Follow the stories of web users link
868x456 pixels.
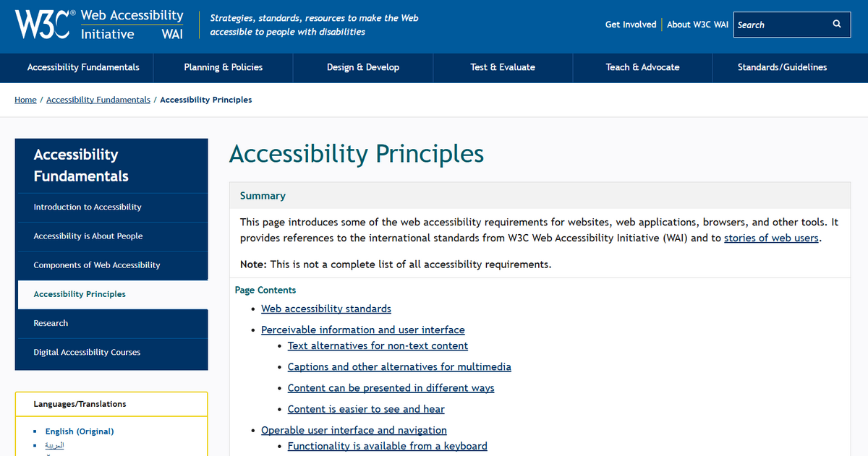771,238
